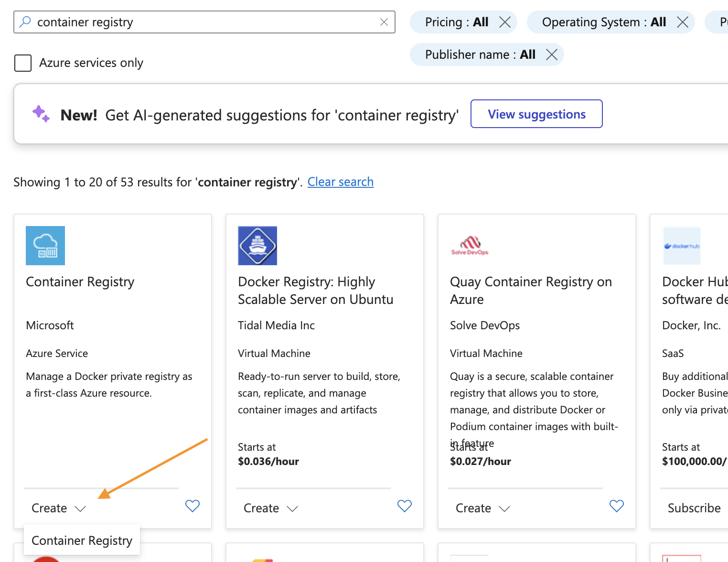The width and height of the screenshot is (728, 562).
Task: Click the $0.036/hour price text
Action: click(x=268, y=461)
